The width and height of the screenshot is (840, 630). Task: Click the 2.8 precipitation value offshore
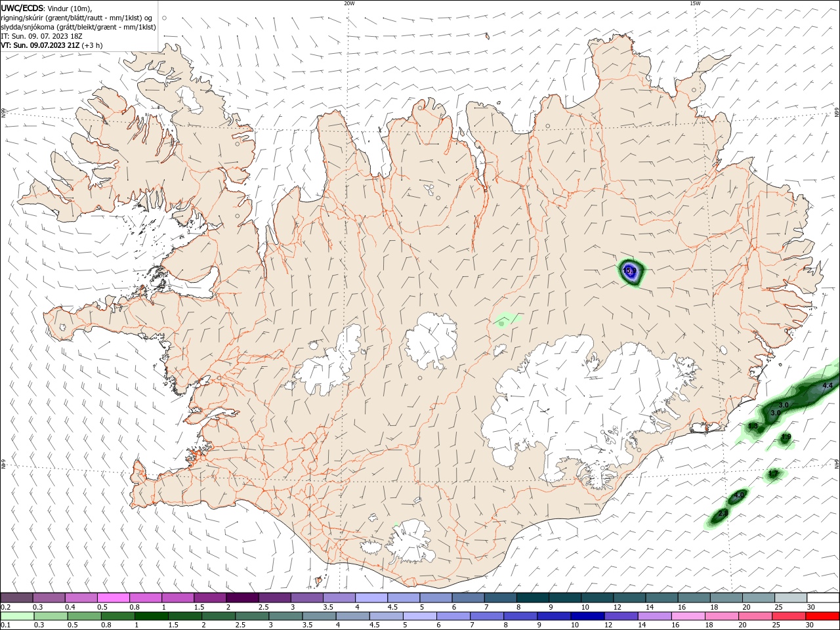tap(723, 513)
